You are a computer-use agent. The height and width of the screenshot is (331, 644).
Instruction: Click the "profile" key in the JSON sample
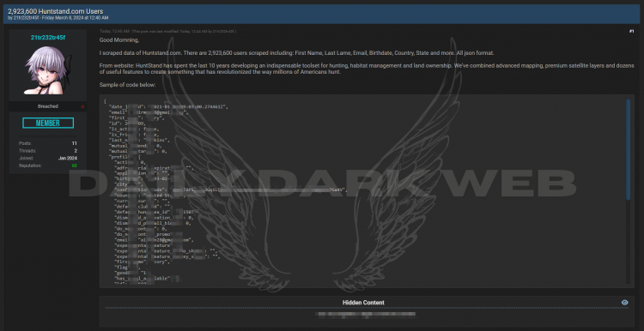click(x=121, y=157)
